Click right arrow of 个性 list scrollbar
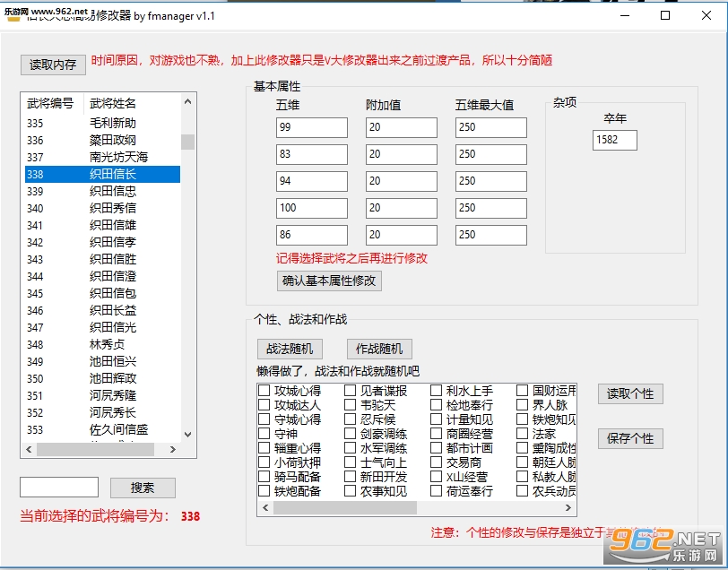Screen dimensions: 728x570 (568, 508)
